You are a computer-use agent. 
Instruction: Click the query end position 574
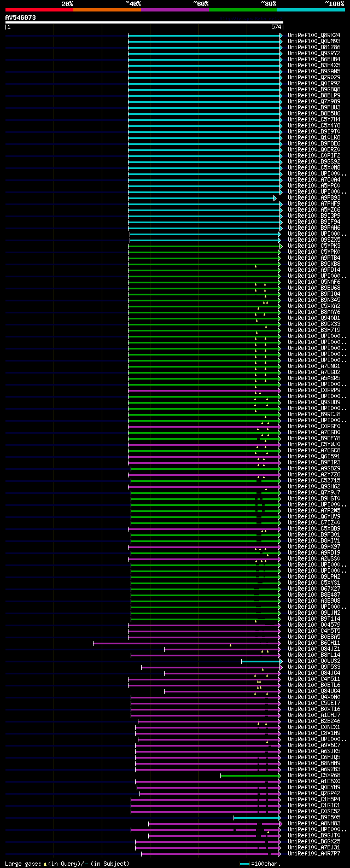[276, 27]
